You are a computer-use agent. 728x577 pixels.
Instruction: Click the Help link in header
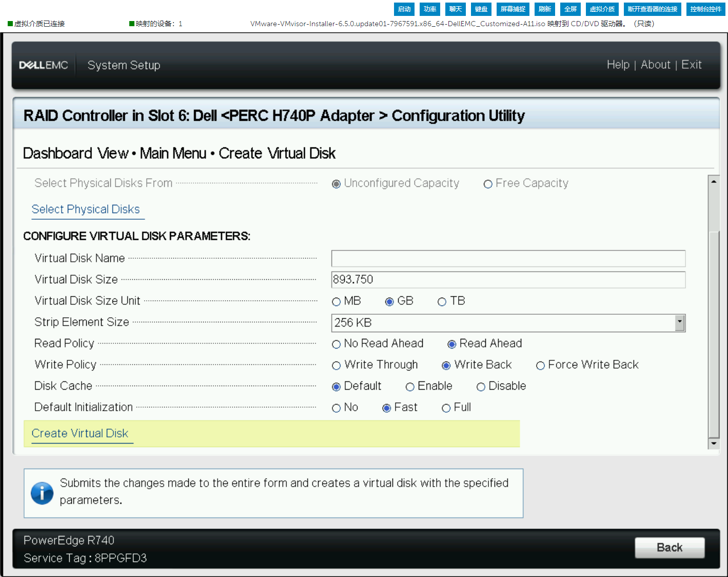click(618, 65)
